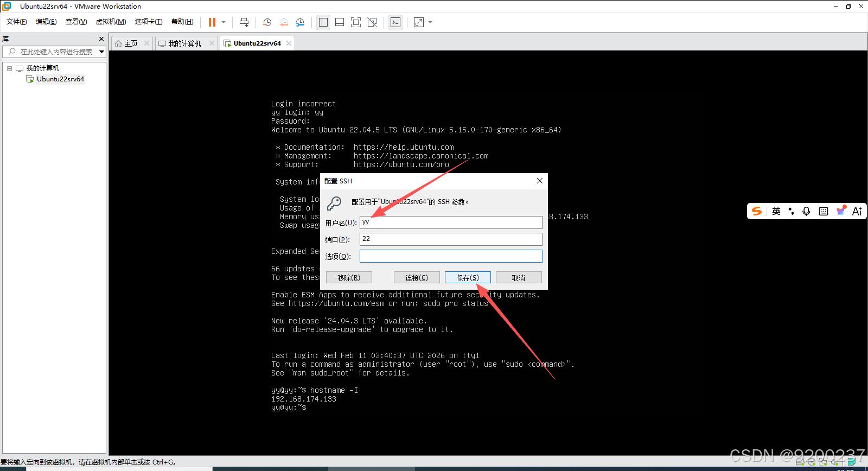Collapse the 我的计算机 tree node
868x471 pixels.
click(x=10, y=68)
